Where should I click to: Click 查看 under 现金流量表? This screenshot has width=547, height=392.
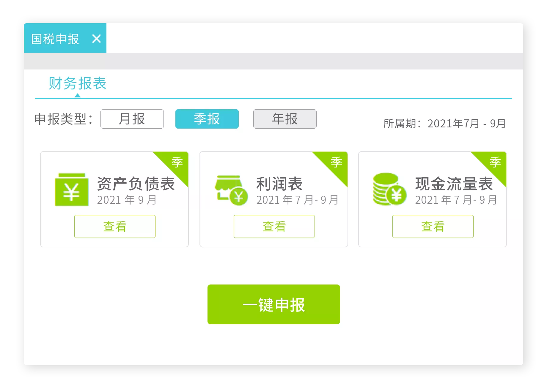[x=433, y=226]
